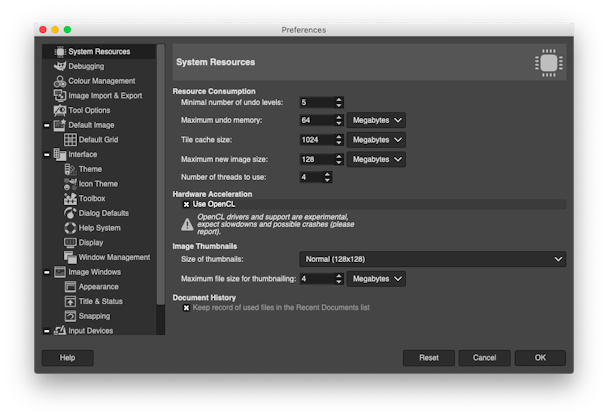Click the Toolbox icon
The width and height of the screenshot is (608, 419).
[70, 198]
